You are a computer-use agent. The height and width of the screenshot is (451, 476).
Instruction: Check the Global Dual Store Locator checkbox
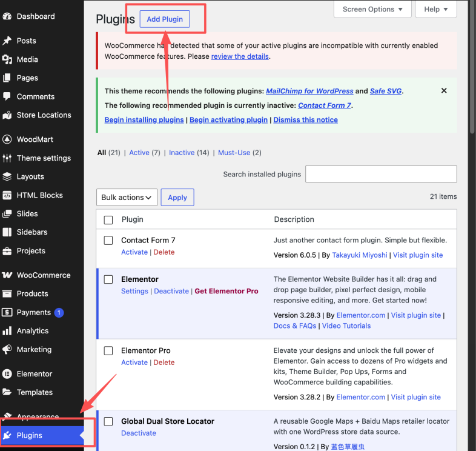click(x=108, y=421)
